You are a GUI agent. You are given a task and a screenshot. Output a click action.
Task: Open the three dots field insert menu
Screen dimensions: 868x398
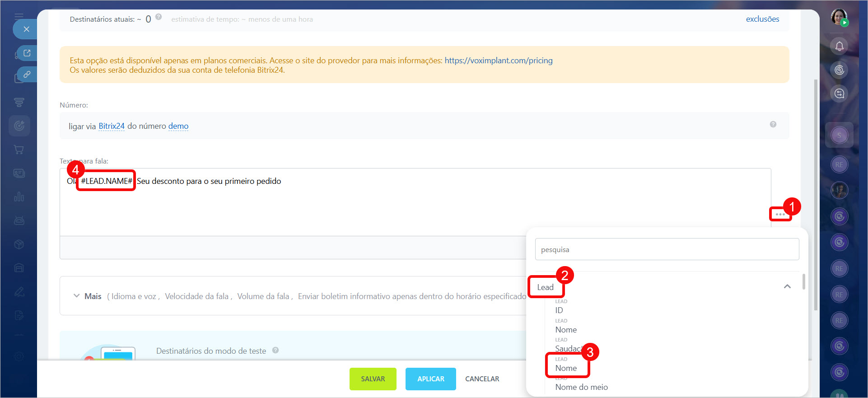click(x=780, y=214)
